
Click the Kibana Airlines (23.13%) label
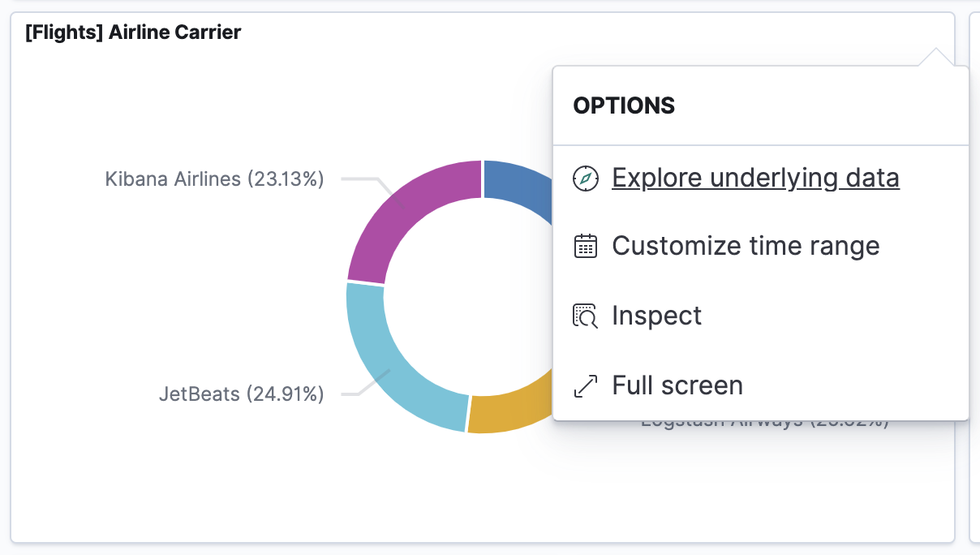point(213,179)
